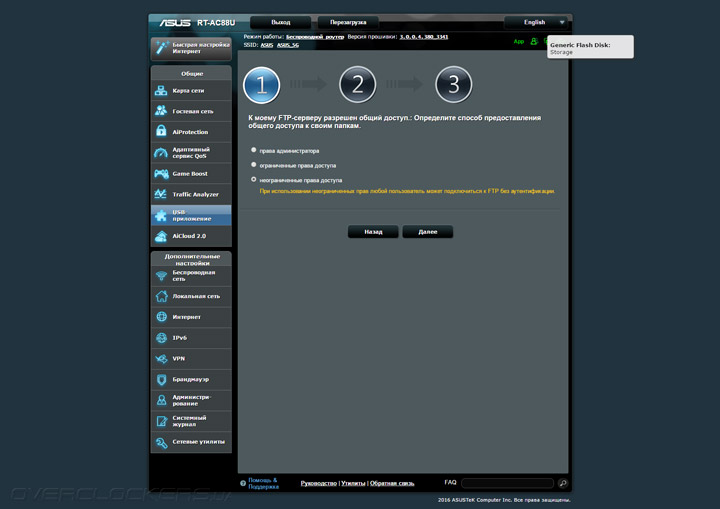Click the AiProtection menu label
Screen dimensions: 720x509
coord(190,132)
